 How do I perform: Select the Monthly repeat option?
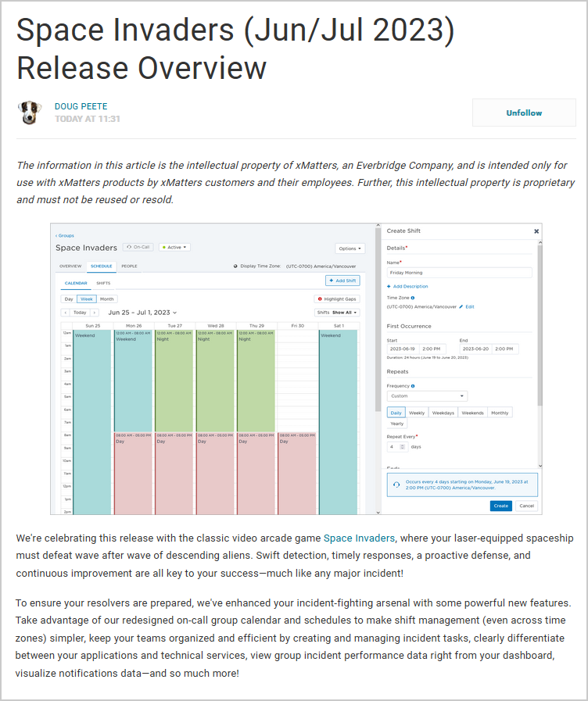[500, 413]
